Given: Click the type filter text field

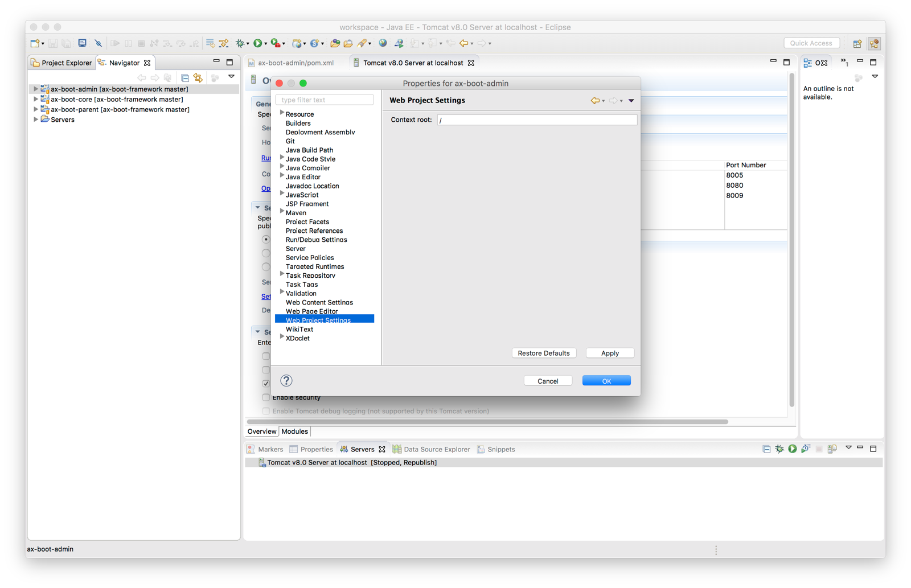Looking at the screenshot, I should tap(325, 100).
